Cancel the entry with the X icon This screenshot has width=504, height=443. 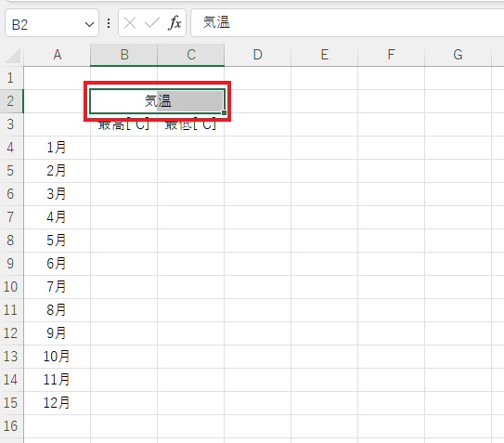(x=130, y=23)
